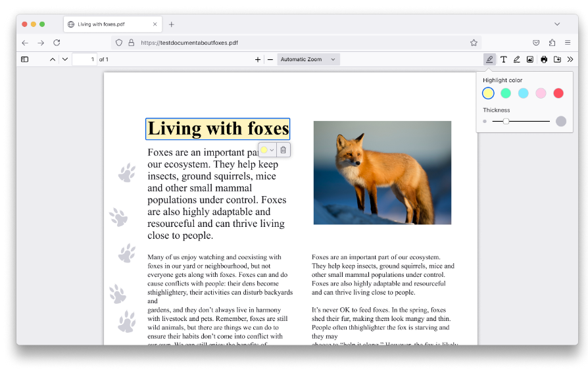Image resolution: width=588 pixels, height=369 pixels.
Task: Expand the list all tabs chevron
Action: pyautogui.click(x=557, y=24)
